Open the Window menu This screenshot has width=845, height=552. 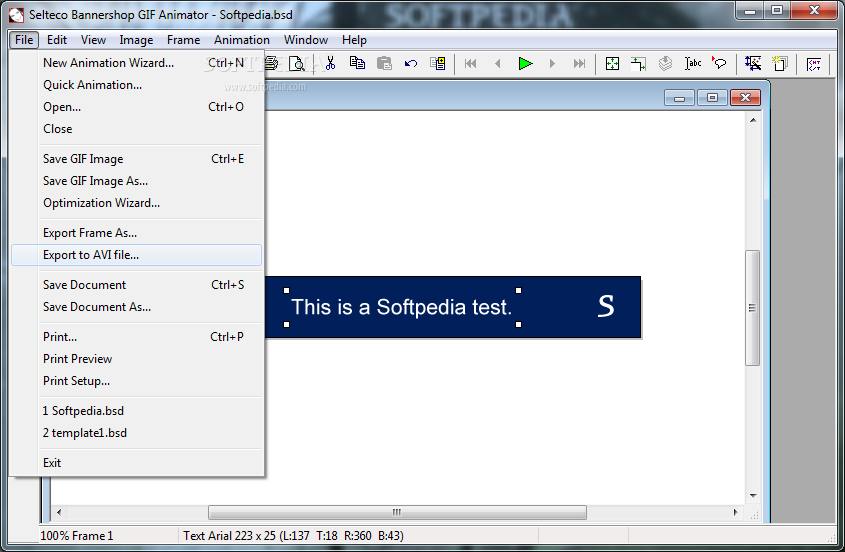(x=306, y=40)
